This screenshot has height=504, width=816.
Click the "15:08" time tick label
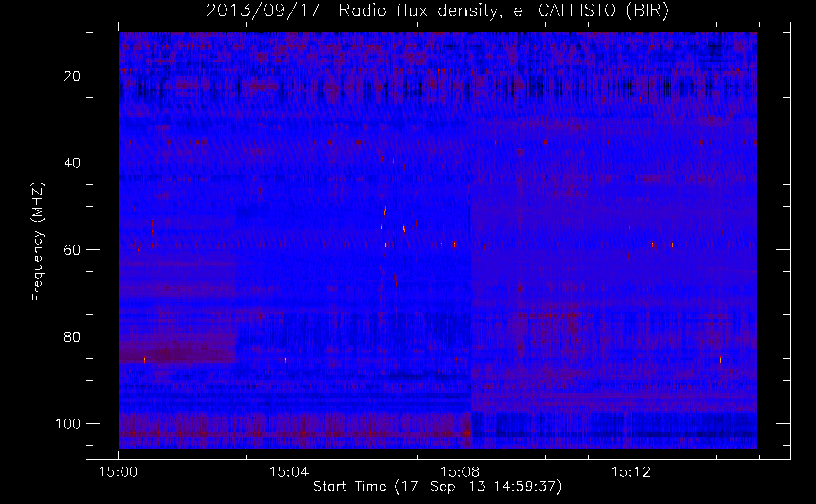(460, 472)
